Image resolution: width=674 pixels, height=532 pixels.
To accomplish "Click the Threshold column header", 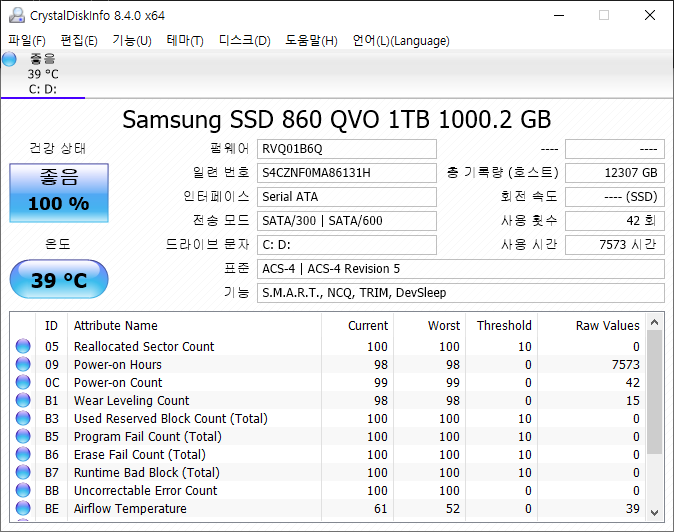I will [x=501, y=326].
